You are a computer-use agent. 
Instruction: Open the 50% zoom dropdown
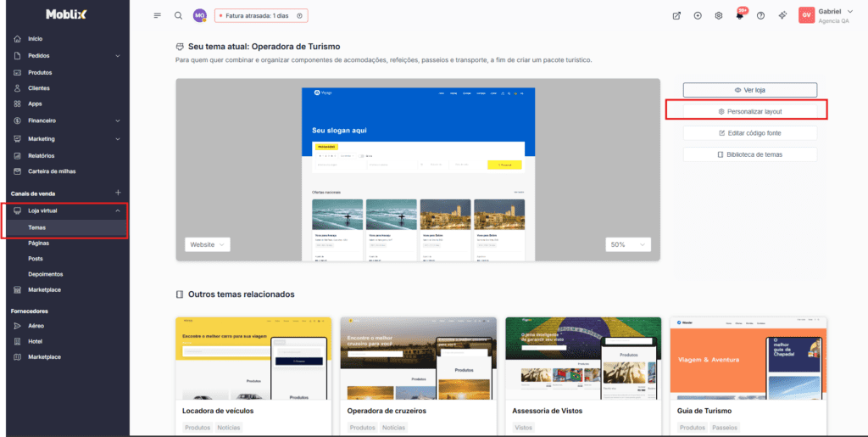[628, 244]
